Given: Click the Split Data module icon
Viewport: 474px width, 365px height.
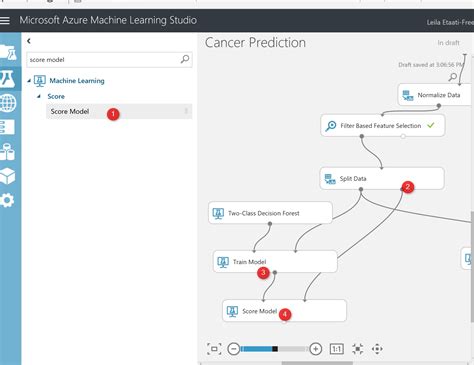Looking at the screenshot, I should coord(330,179).
